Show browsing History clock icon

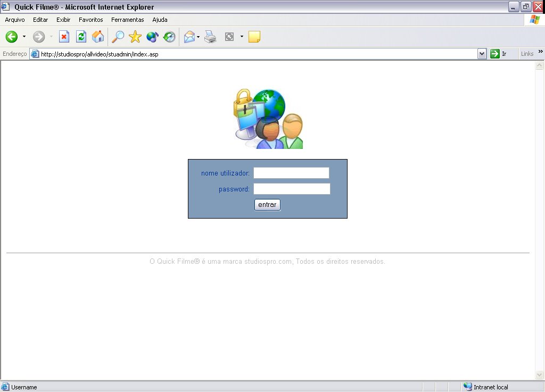[x=169, y=37]
